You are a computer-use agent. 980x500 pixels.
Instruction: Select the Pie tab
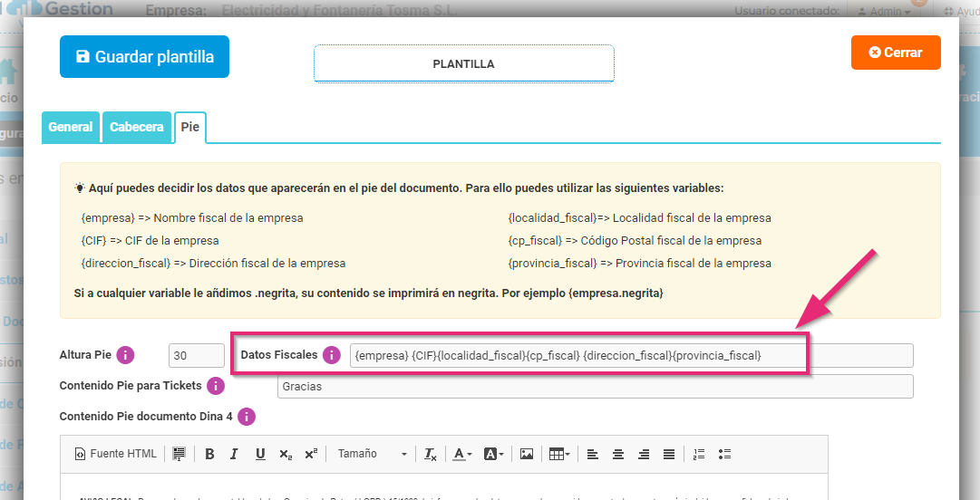pyautogui.click(x=190, y=127)
